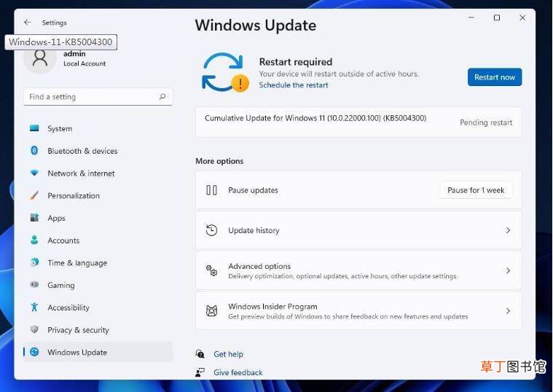
Task: Click the Personalization paintbrush icon
Action: coord(34,195)
